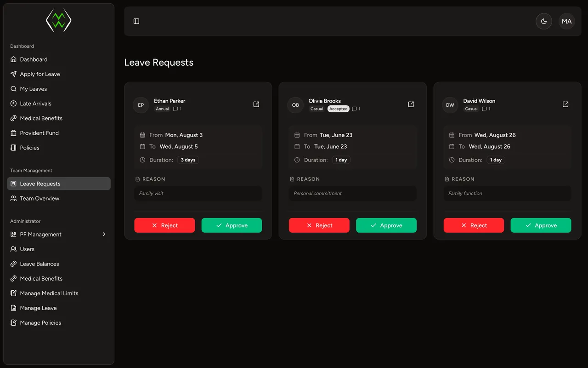This screenshot has width=588, height=368.
Task: Switch theme with the moon icon
Action: click(x=544, y=21)
